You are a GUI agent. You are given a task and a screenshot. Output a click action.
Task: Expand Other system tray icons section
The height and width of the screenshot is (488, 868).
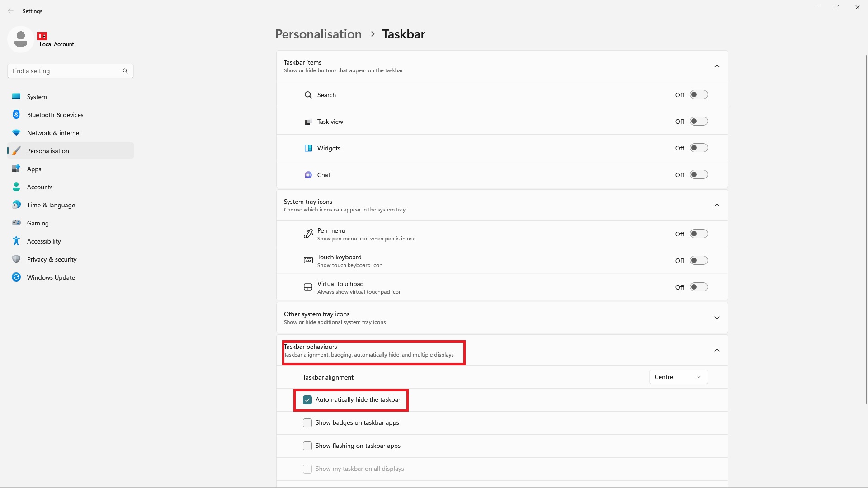click(717, 318)
